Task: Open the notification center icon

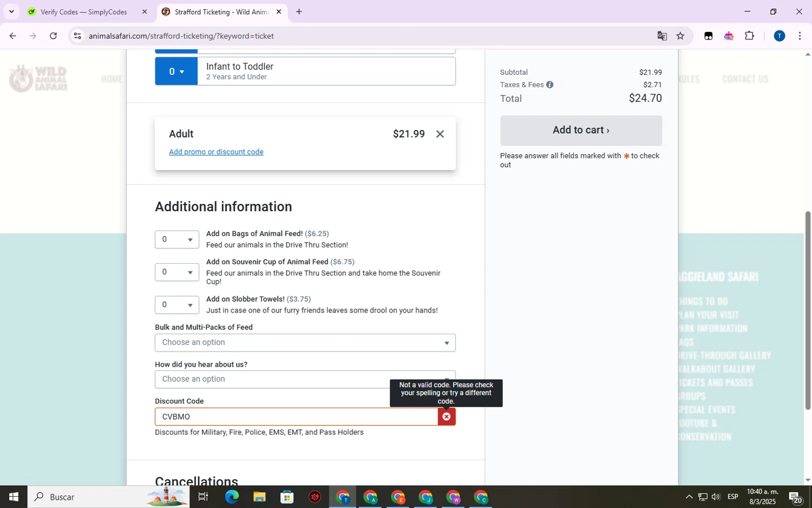Action: (795, 497)
